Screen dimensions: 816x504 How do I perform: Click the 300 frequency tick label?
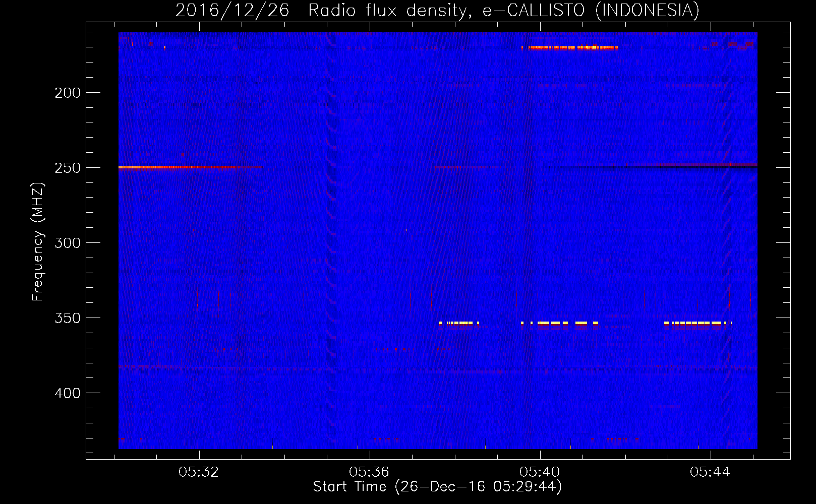point(68,243)
